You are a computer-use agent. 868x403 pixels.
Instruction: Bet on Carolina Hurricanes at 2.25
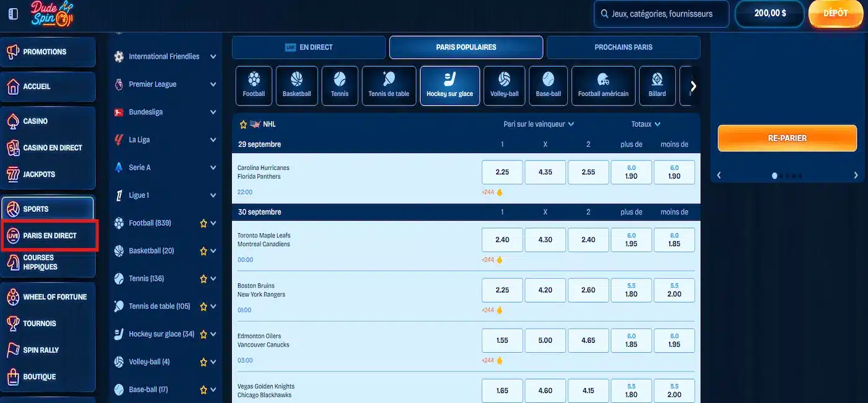tap(502, 172)
